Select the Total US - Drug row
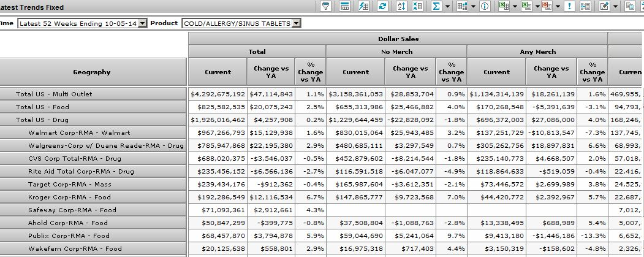The width and height of the screenshot is (644, 257). pos(92,120)
